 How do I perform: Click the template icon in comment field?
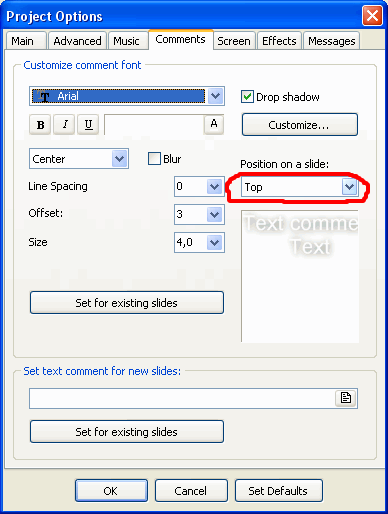point(346,398)
